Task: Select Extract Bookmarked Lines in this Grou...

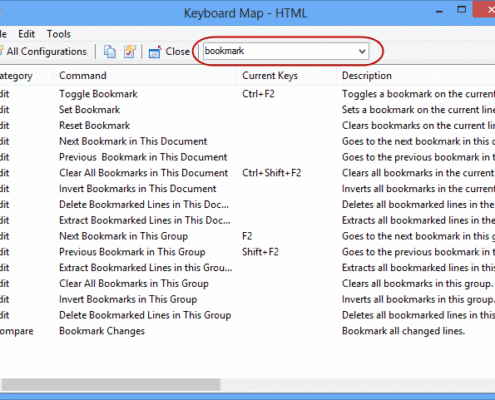Action: (146, 268)
